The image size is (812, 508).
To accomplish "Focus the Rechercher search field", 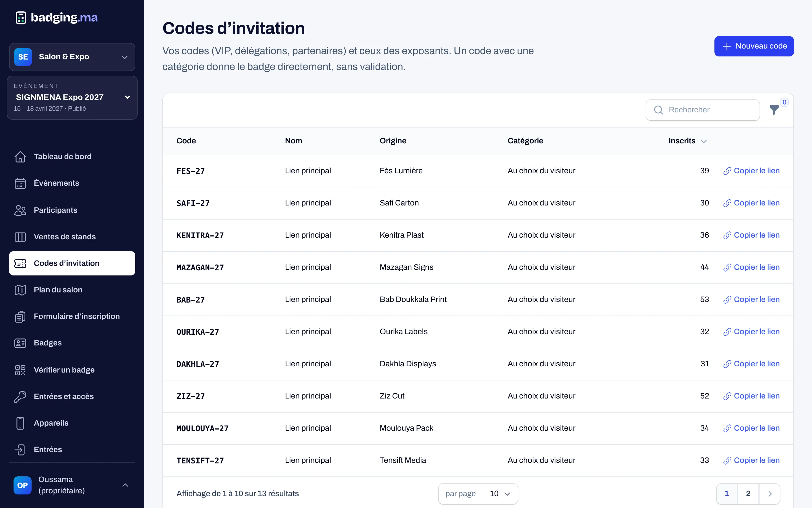I will tap(703, 110).
